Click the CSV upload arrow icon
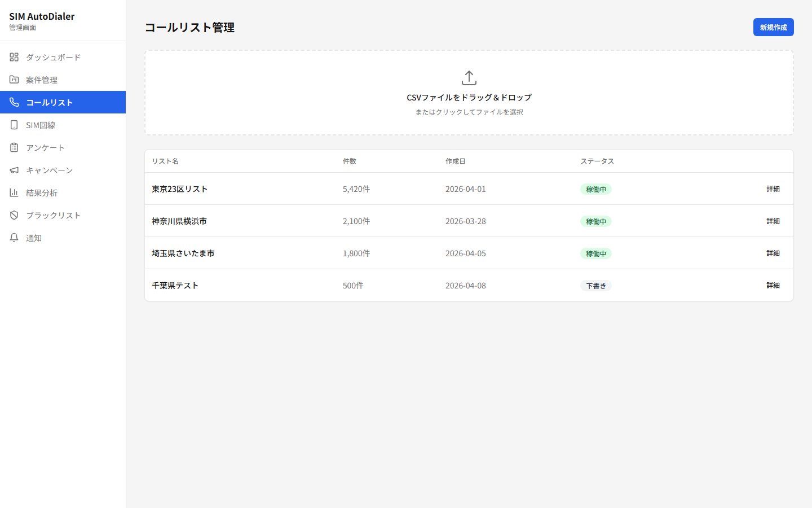Screen dimensions: 812x508 pyautogui.click(x=469, y=78)
